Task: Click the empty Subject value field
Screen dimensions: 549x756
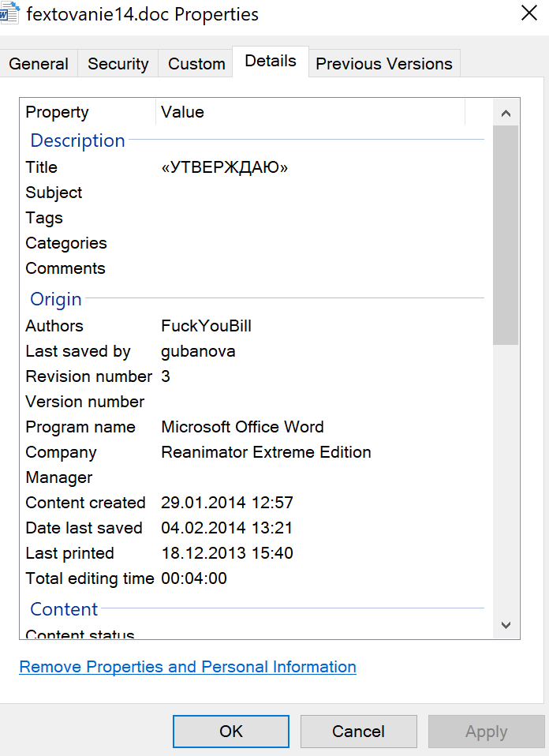Action: click(316, 193)
